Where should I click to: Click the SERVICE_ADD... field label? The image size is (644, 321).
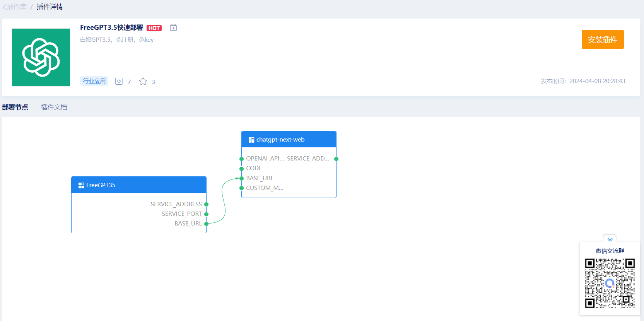(308, 159)
